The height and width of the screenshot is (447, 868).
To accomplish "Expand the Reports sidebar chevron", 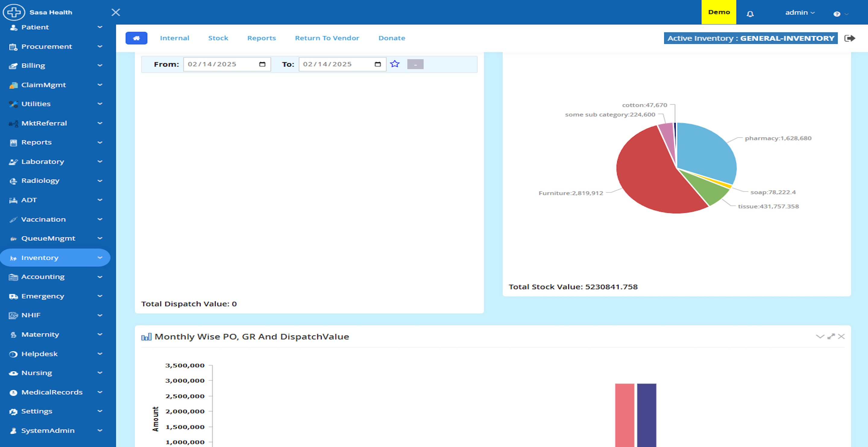I will tap(100, 142).
